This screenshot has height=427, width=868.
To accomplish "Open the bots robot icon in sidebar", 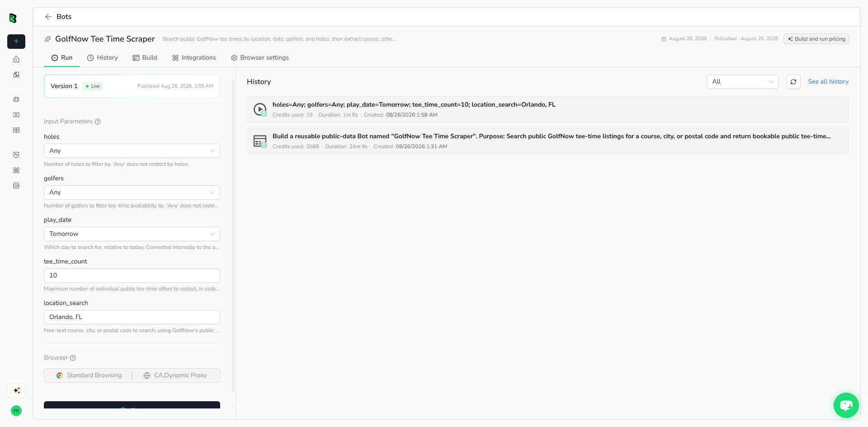I will click(x=16, y=99).
